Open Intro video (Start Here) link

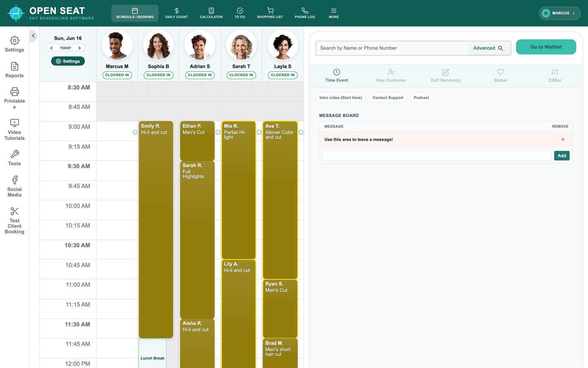(x=341, y=98)
